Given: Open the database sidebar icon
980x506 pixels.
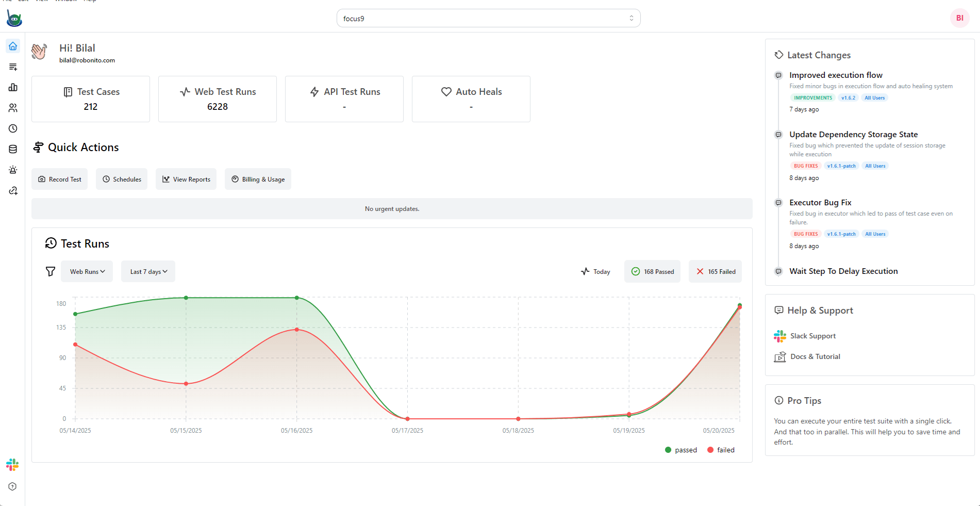Looking at the screenshot, I should pyautogui.click(x=13, y=149).
